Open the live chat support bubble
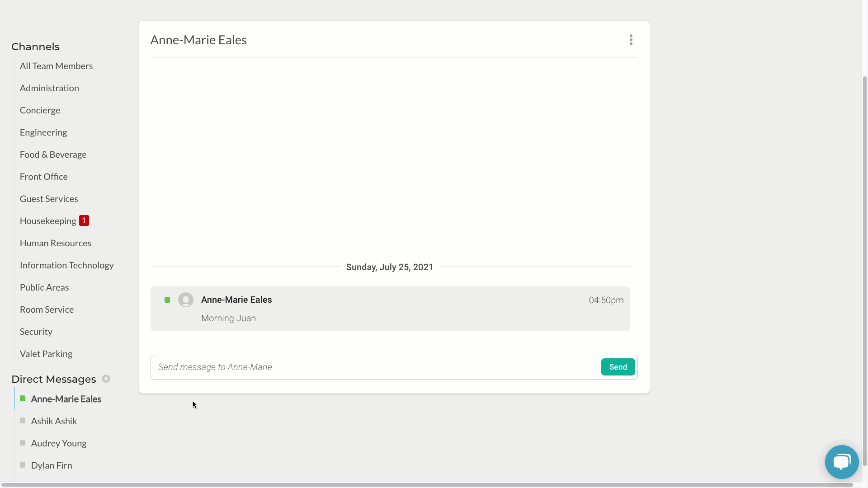Viewport: 868px width, 488px height. (841, 462)
